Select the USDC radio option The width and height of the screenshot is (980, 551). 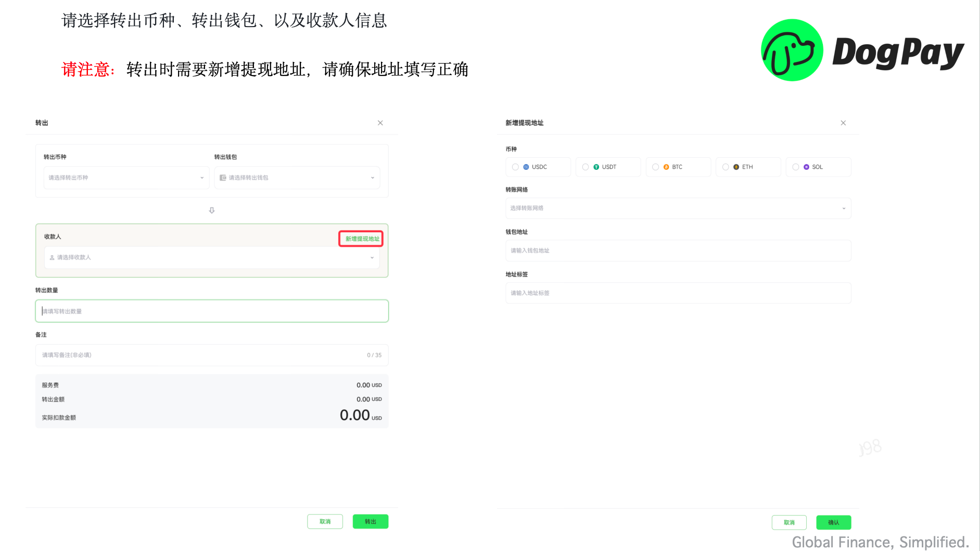click(515, 167)
